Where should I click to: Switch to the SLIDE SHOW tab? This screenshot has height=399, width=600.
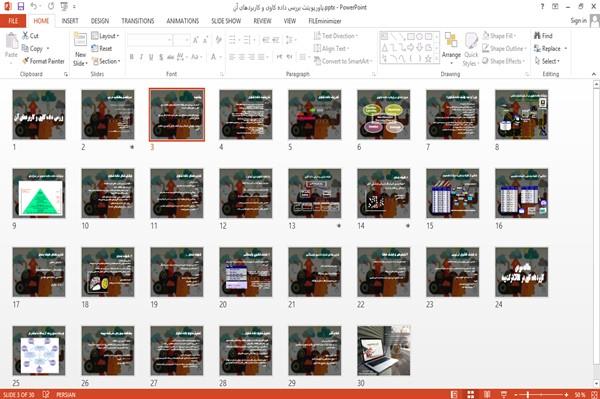(x=226, y=21)
